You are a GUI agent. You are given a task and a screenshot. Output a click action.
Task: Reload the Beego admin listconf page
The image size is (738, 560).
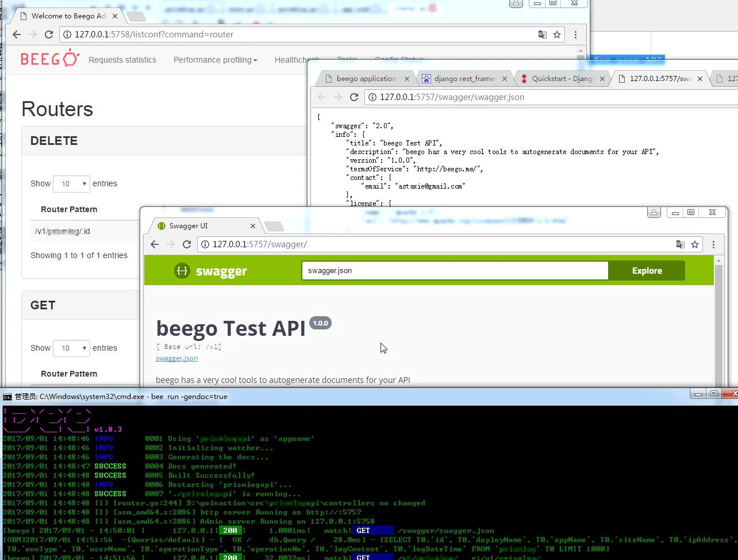tap(49, 34)
